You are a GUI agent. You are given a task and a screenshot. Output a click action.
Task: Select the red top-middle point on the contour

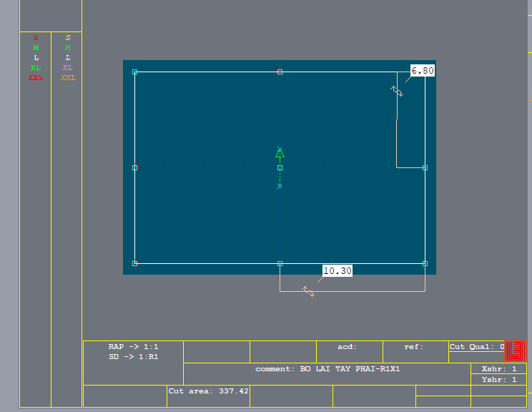tap(280, 72)
